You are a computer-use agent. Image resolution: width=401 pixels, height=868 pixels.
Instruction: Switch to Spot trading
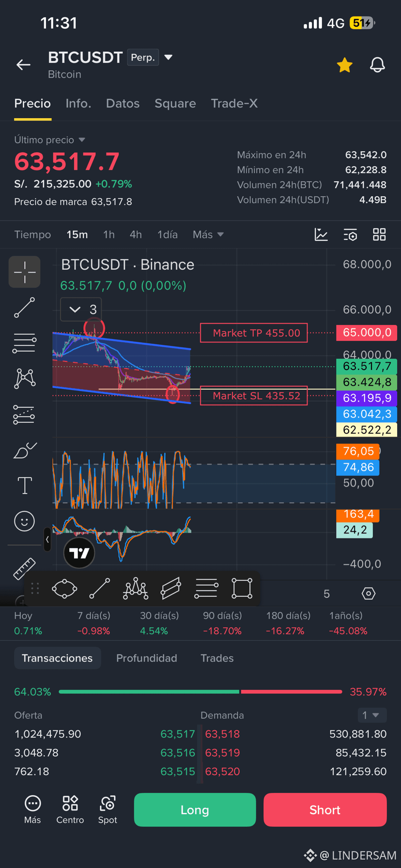108,809
